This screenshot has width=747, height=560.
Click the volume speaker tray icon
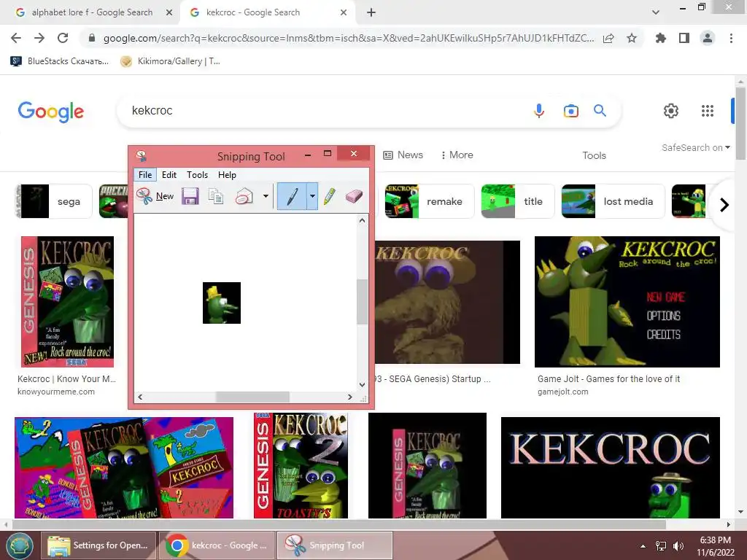pyautogui.click(x=678, y=546)
